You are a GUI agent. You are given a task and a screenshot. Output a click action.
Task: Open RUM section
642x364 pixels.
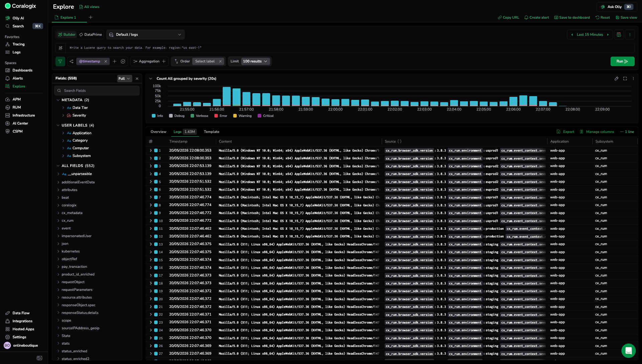(x=16, y=107)
